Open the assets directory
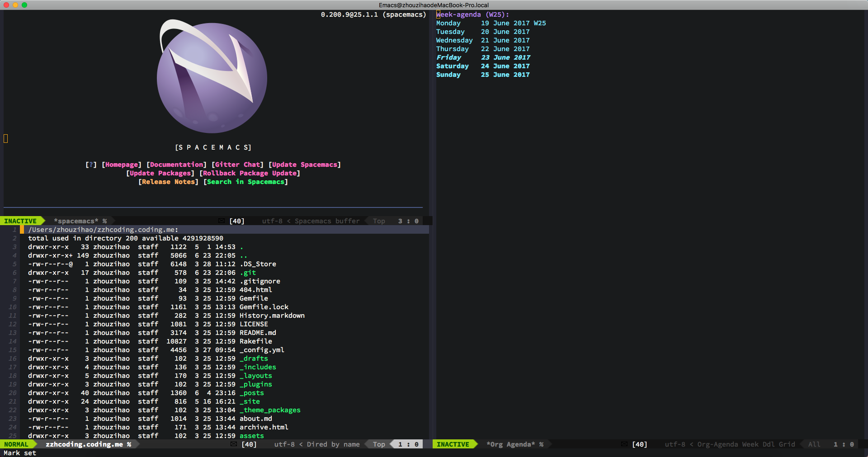 [252, 436]
